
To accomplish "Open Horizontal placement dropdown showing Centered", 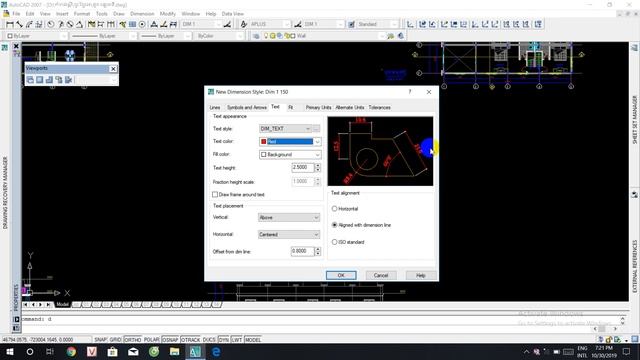I will click(289, 235).
